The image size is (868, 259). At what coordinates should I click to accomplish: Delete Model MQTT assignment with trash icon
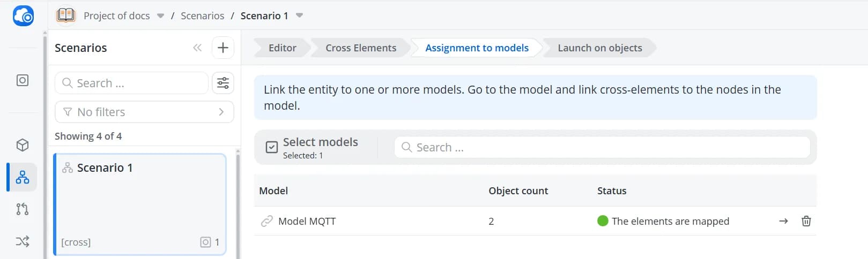[806, 221]
